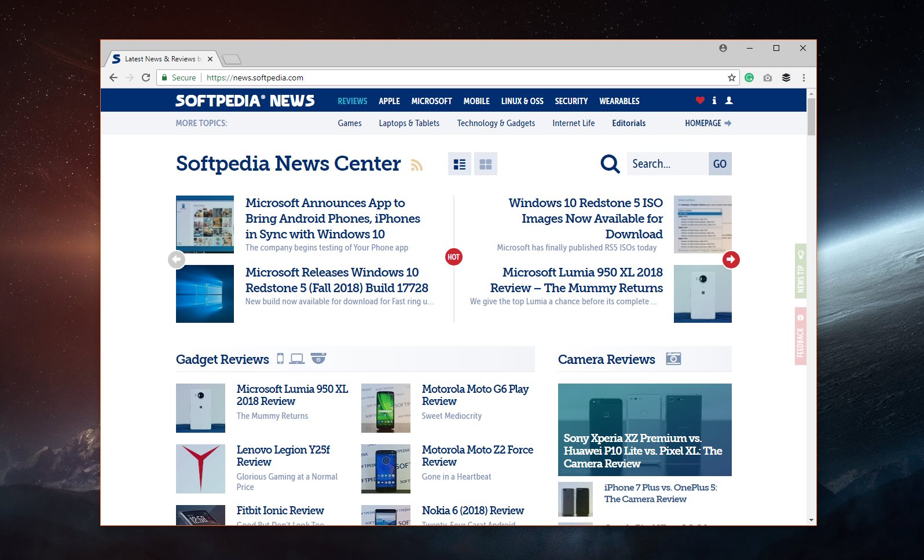Open the Chrome three-dot menu

pyautogui.click(x=804, y=78)
